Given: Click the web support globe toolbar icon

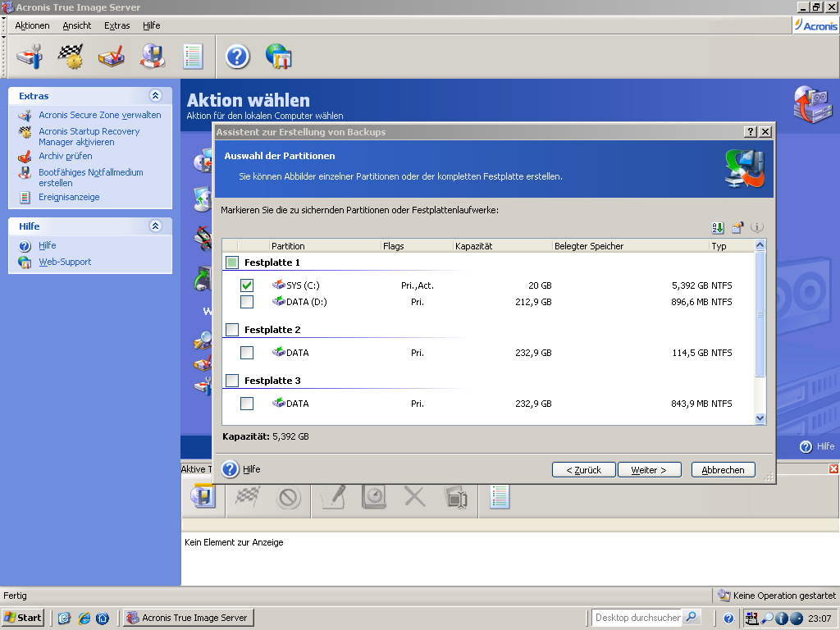Looking at the screenshot, I should coord(279,57).
